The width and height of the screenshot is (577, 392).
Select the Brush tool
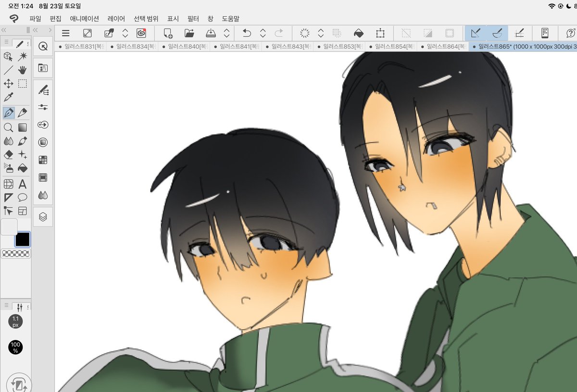click(22, 141)
